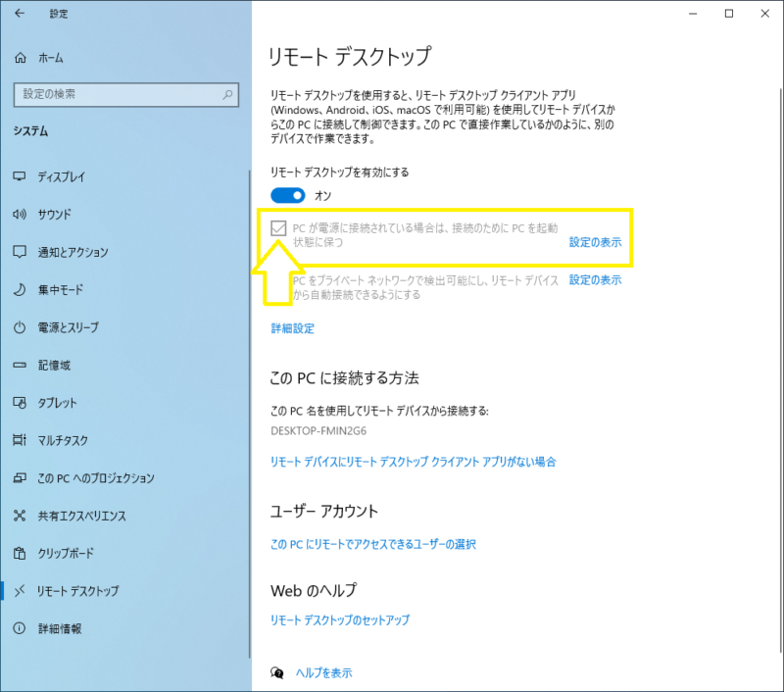
Task: Minimize the Settings window
Action: [x=693, y=14]
